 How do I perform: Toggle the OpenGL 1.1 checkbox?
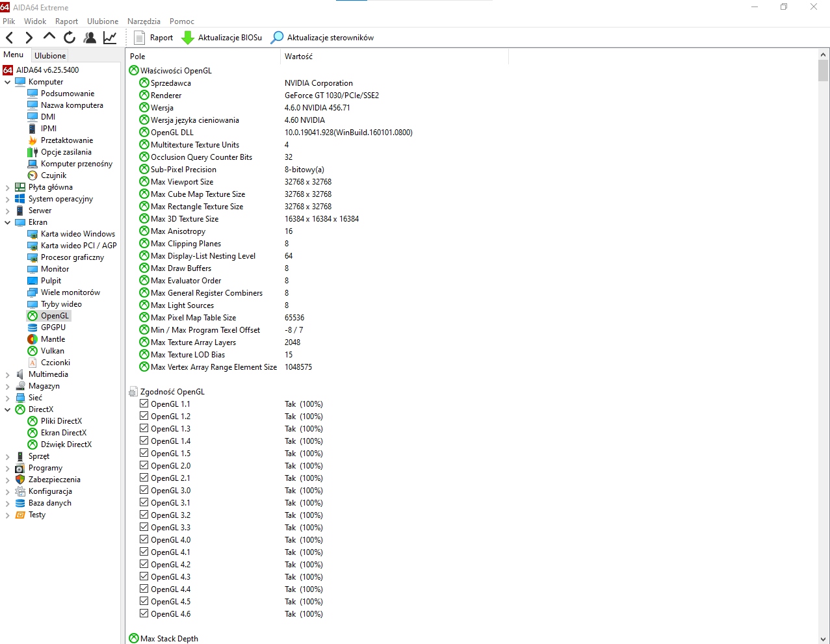(x=144, y=404)
